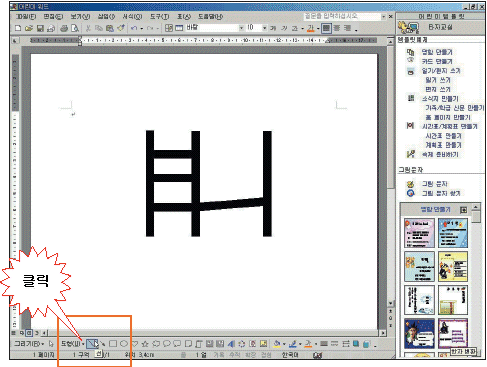Click the 카드 만들기 link

437,61
